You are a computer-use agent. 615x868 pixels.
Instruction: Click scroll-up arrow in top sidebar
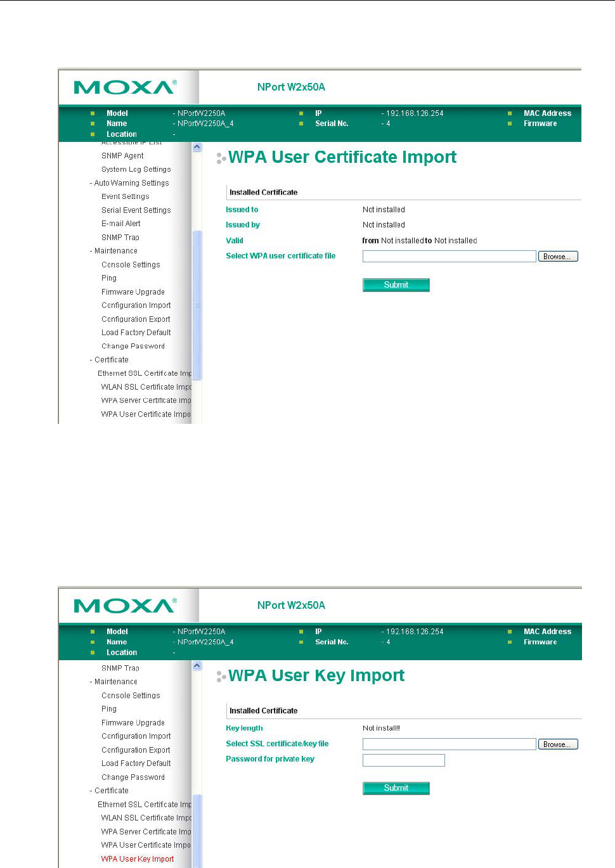197,147
